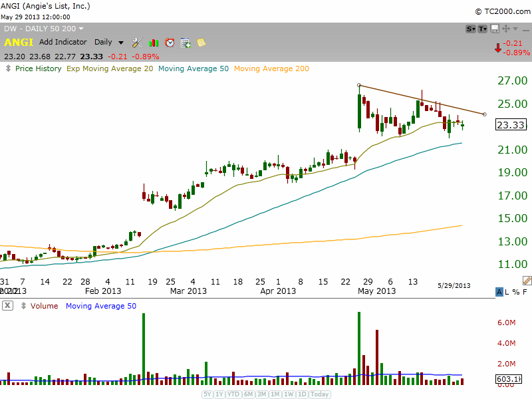Click the up-down arrows beside Volume
The image size is (532, 399).
[23, 306]
